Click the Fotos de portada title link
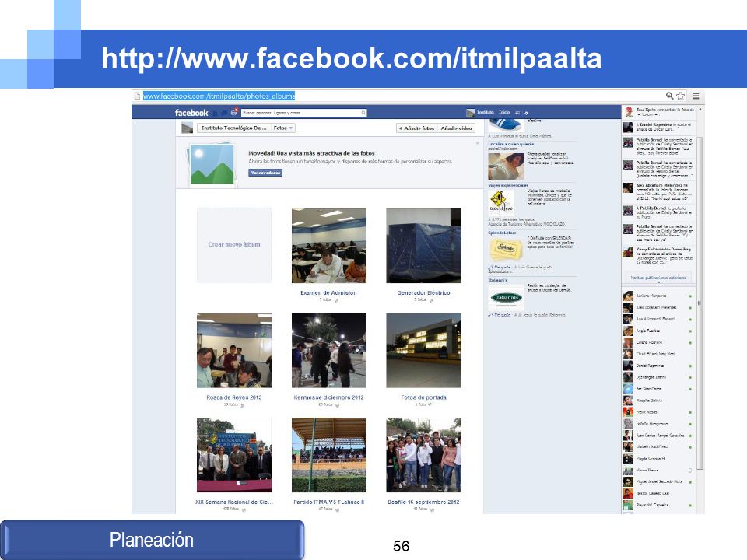Image resolution: width=747 pixels, height=560 pixels. click(x=423, y=397)
